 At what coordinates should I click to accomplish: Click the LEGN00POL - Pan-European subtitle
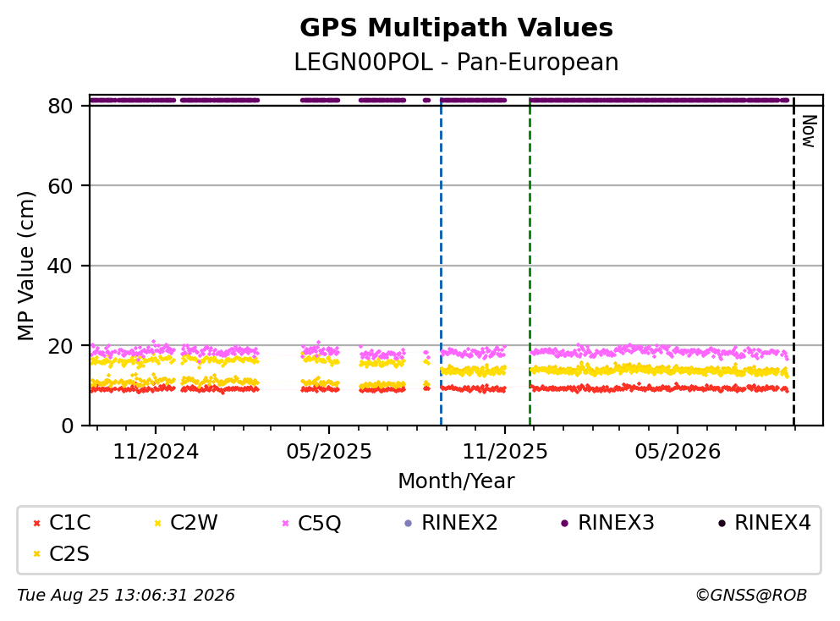click(456, 62)
